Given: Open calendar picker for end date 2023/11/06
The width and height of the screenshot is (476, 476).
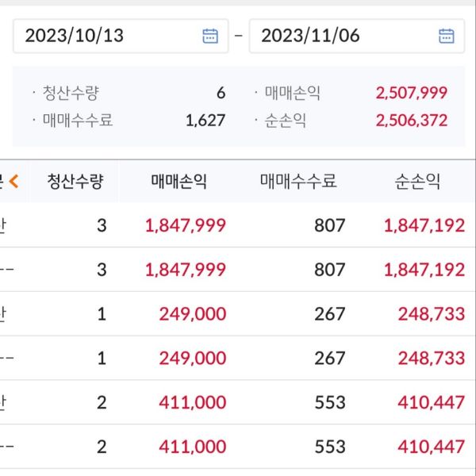Looking at the screenshot, I should [x=447, y=36].
